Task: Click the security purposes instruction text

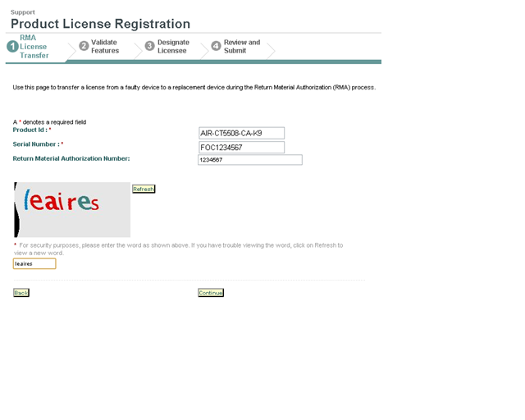Action: coord(179,249)
